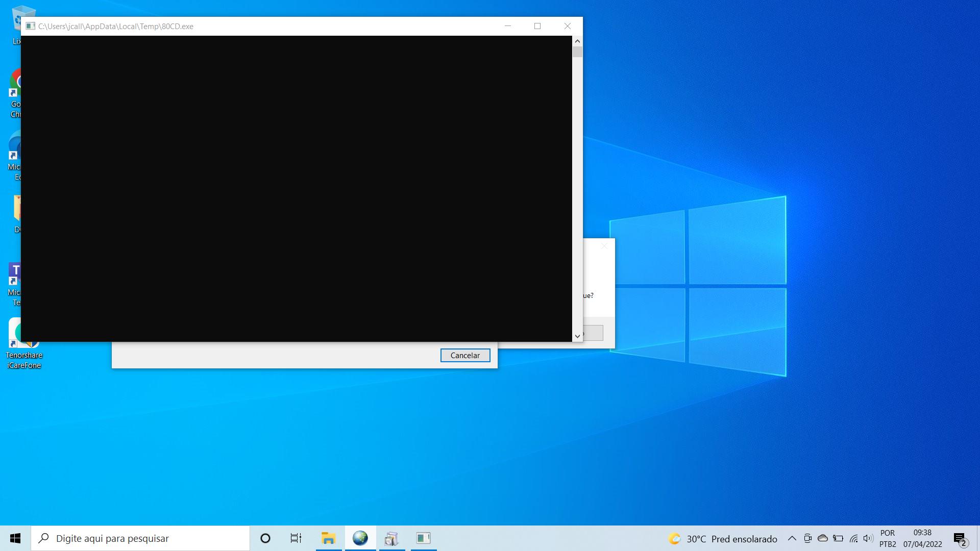980x551 pixels.
Task: Open notification center with 2 alerts
Action: (x=960, y=538)
